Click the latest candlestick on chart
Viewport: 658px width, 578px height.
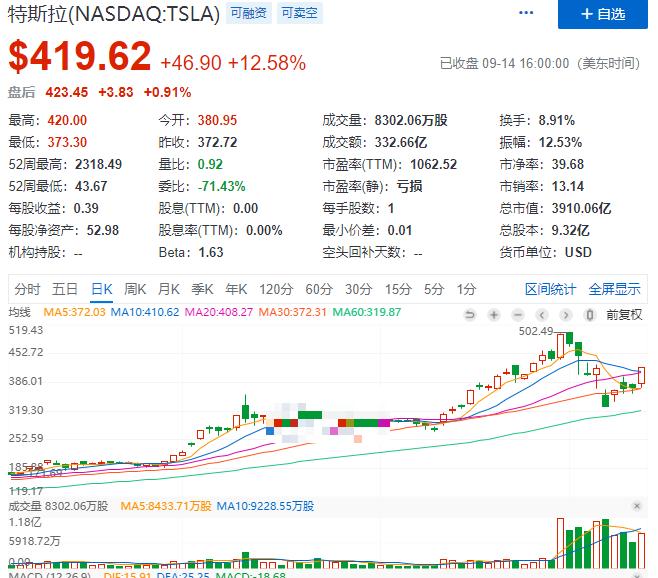pos(642,375)
